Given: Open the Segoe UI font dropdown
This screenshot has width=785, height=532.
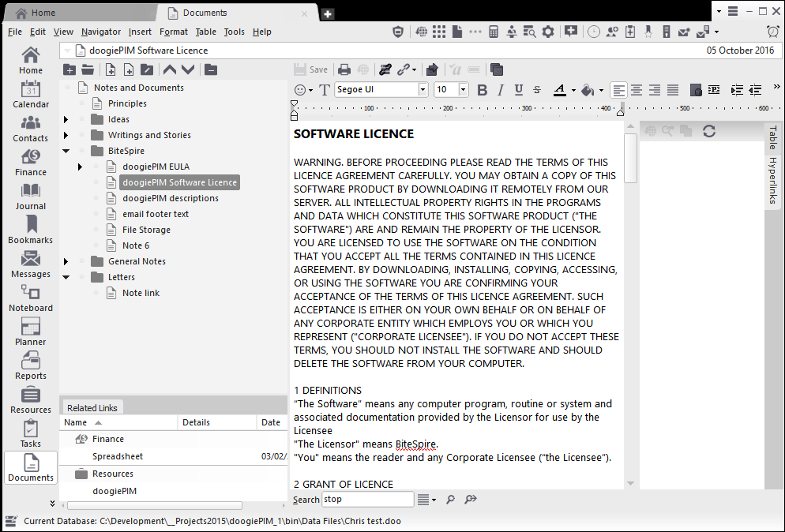Looking at the screenshot, I should coord(423,89).
